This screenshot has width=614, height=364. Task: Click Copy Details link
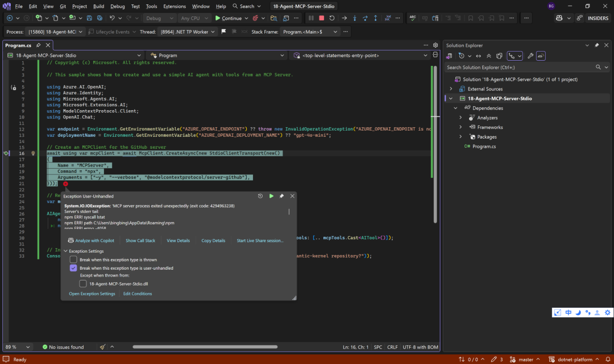(x=213, y=240)
